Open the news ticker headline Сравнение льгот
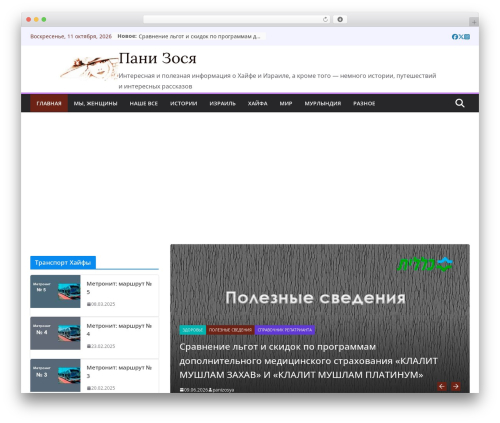 [x=199, y=36]
